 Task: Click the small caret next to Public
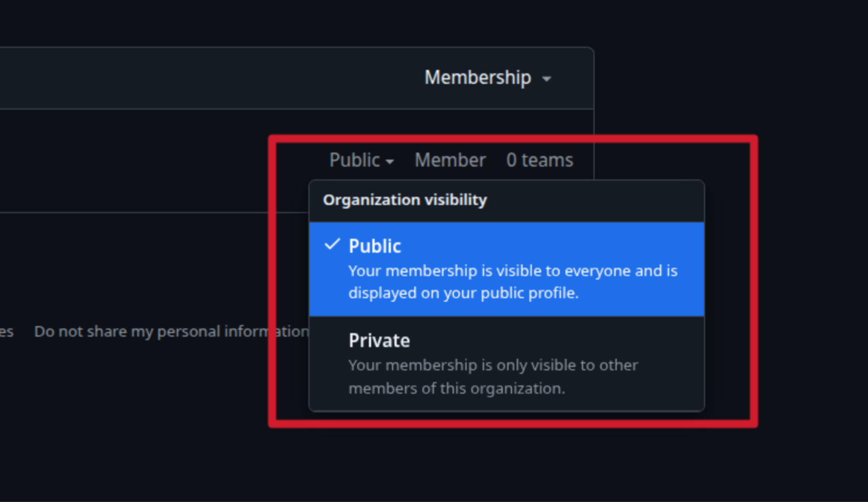[390, 162]
